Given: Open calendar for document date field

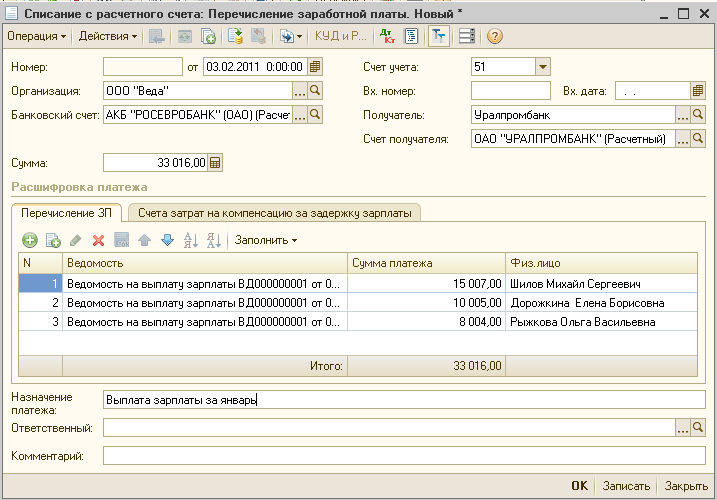Looking at the screenshot, I should click(x=315, y=67).
